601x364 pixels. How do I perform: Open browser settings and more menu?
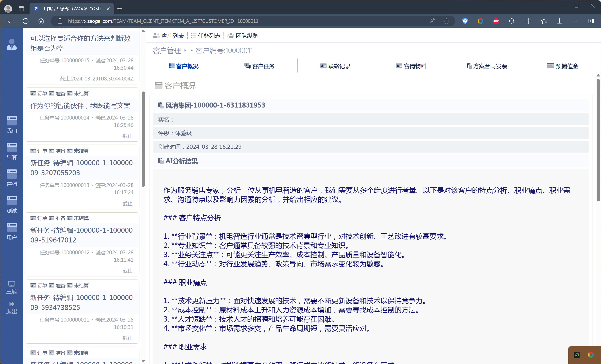pyautogui.click(x=575, y=21)
